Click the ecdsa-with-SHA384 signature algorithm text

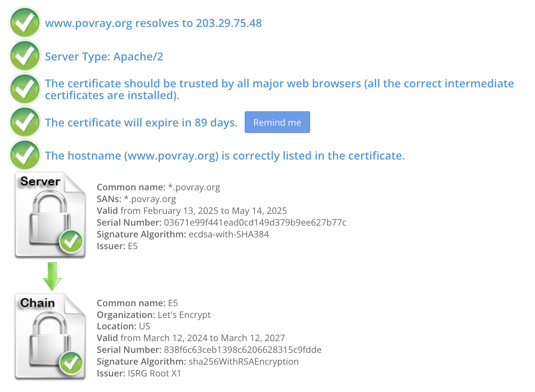click(x=228, y=234)
